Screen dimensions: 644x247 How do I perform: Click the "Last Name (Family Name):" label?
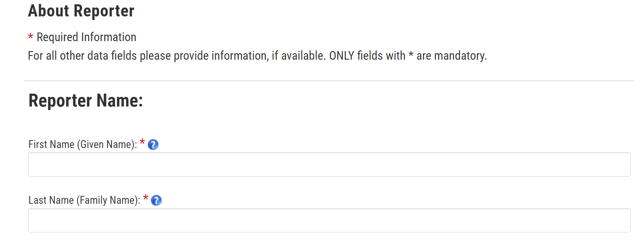pyautogui.click(x=84, y=200)
